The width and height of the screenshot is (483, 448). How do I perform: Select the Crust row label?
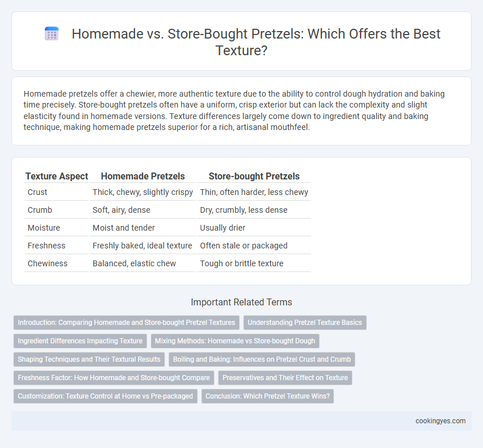click(37, 192)
